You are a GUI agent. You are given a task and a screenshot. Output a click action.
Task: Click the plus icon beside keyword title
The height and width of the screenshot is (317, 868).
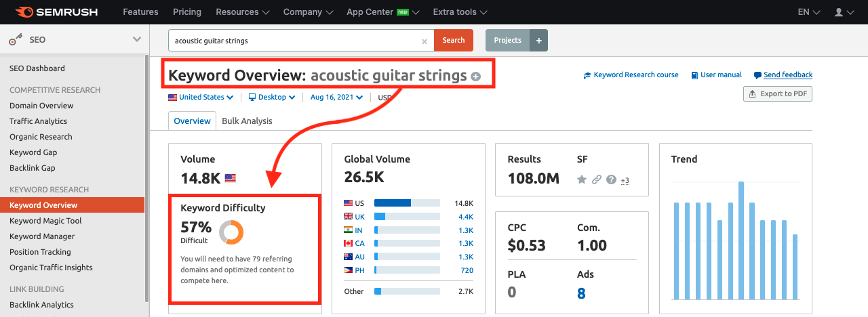[x=476, y=77]
